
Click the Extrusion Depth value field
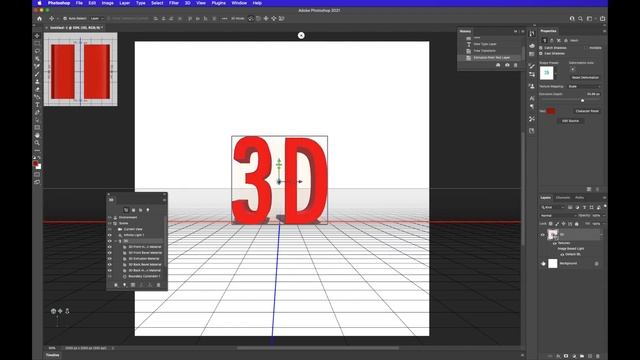[593, 94]
